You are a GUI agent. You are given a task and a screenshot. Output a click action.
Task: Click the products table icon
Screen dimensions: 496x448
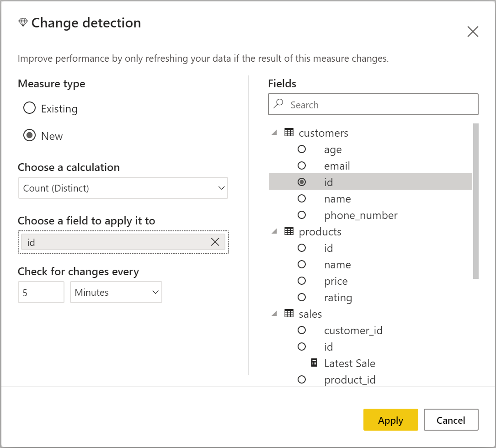coord(289,231)
